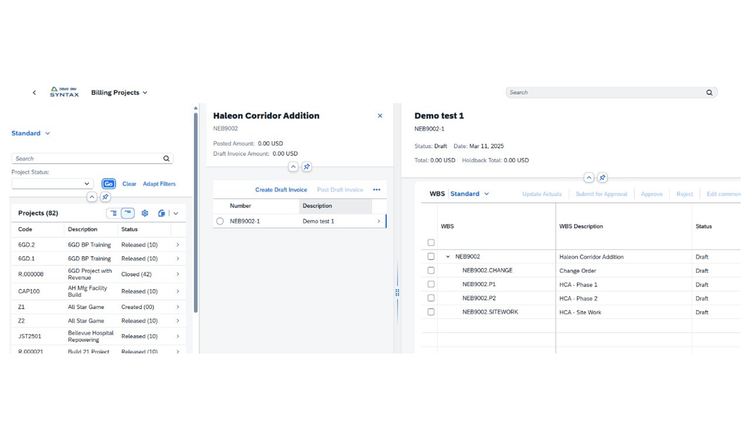
Task: Click the export icon in the Projects toolbar
Action: 162,213
